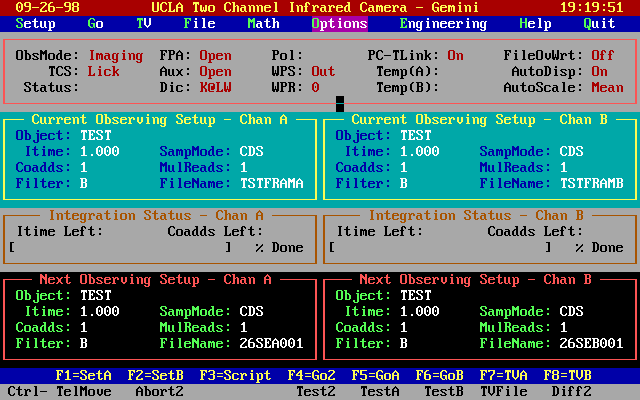Click the TVFile control-key shortcut
This screenshot has width=640, height=400.
point(504,391)
